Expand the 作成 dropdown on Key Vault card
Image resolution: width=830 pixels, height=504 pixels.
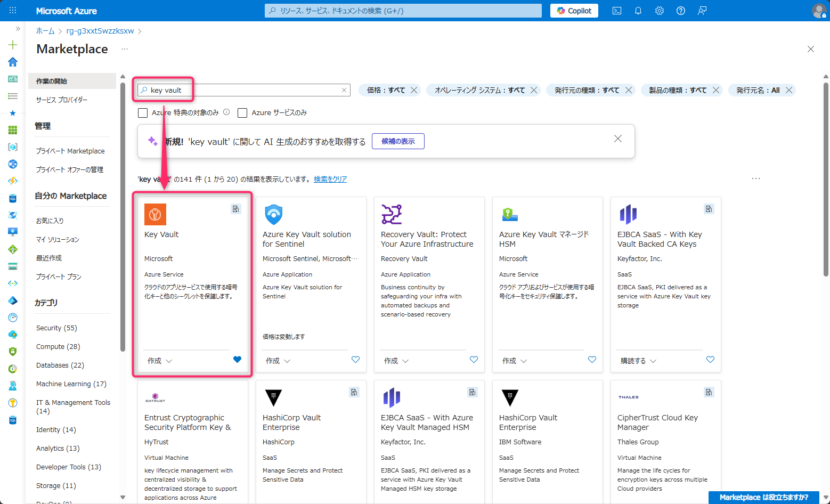160,361
